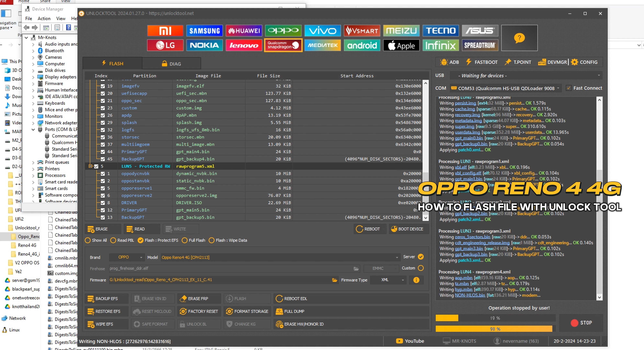Select the Vsmart brand icon
The height and width of the screenshot is (350, 644).
[x=362, y=31]
